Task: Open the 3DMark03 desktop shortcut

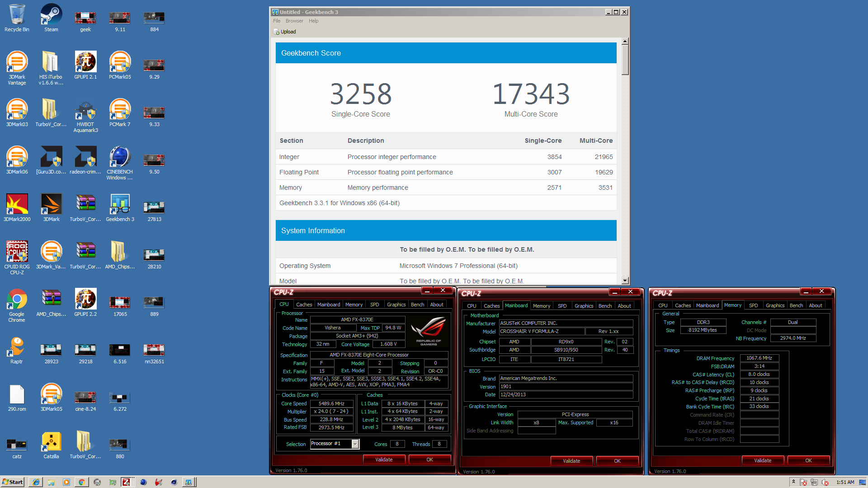Action: click(17, 113)
